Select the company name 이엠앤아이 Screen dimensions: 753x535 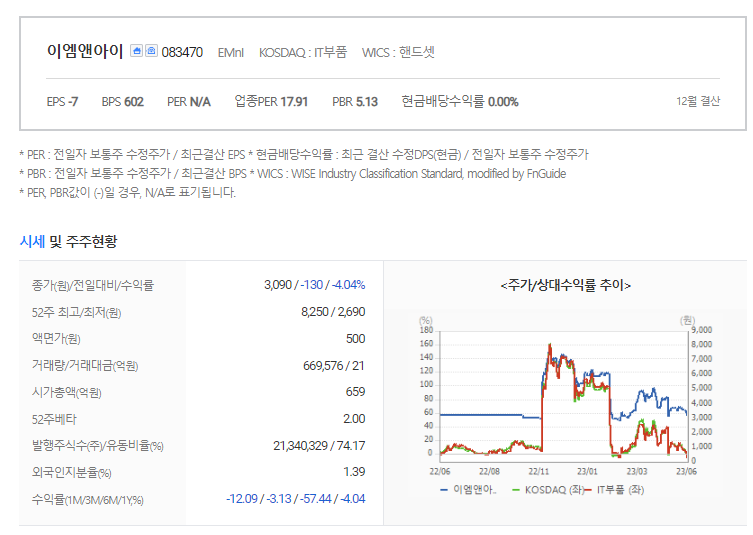click(85, 51)
